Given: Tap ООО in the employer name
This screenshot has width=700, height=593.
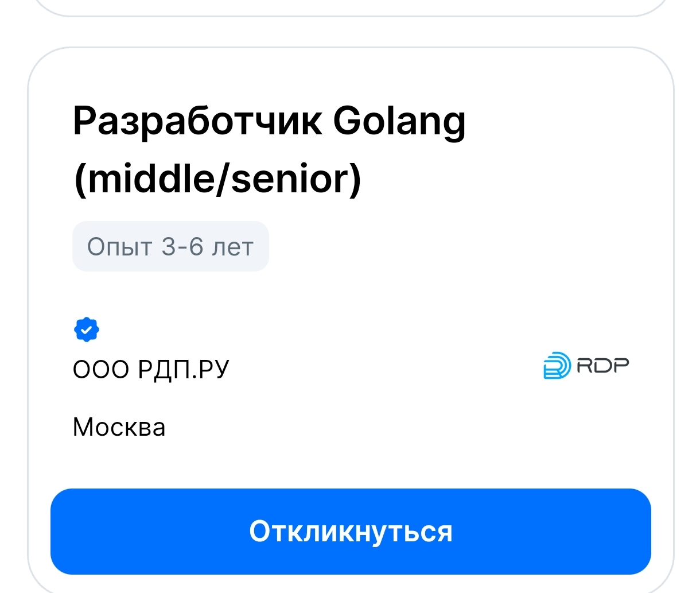Looking at the screenshot, I should 100,369.
